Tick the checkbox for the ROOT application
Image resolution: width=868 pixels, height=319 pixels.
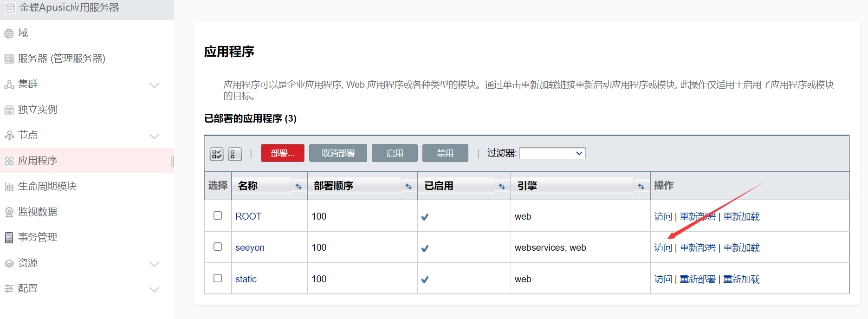pyautogui.click(x=218, y=215)
